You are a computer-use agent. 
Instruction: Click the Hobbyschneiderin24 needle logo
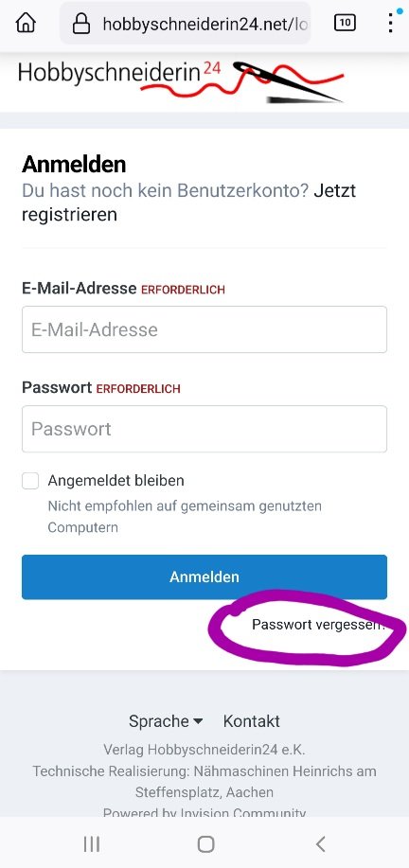point(182,82)
